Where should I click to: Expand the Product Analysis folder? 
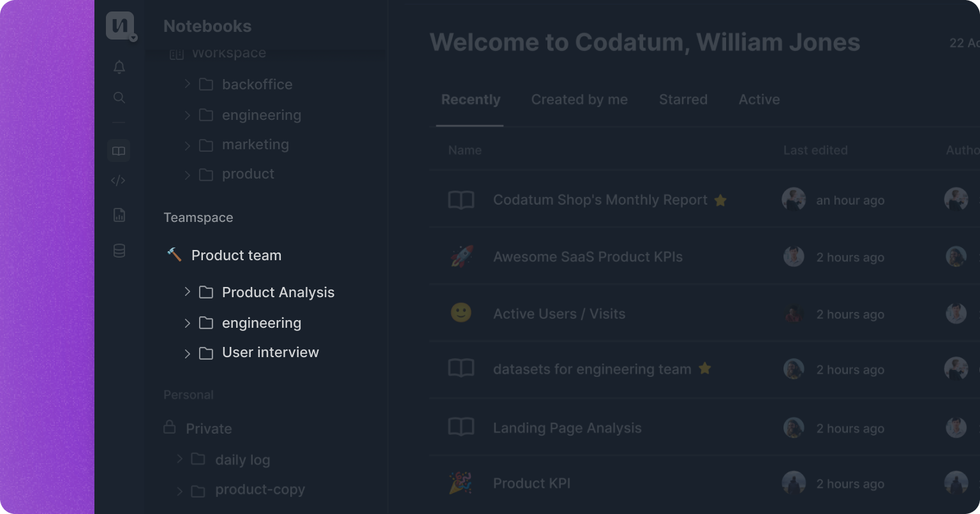tap(187, 291)
